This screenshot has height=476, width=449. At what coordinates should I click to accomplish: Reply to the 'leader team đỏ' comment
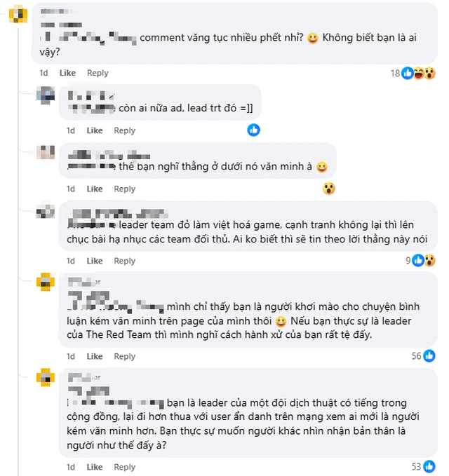[125, 261]
